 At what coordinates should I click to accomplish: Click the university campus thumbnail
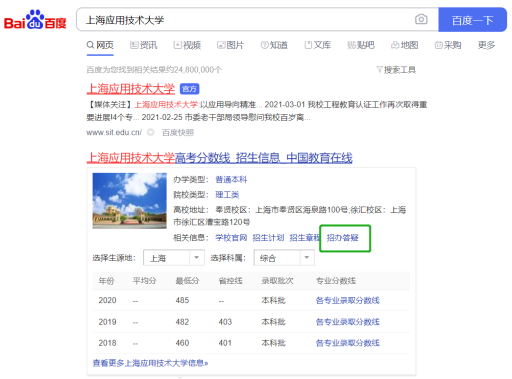click(130, 201)
